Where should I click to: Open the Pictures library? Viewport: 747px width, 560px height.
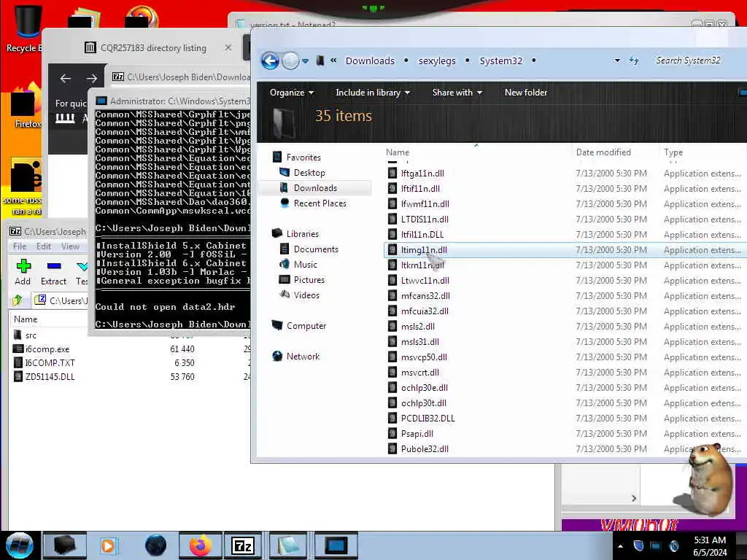coord(309,280)
